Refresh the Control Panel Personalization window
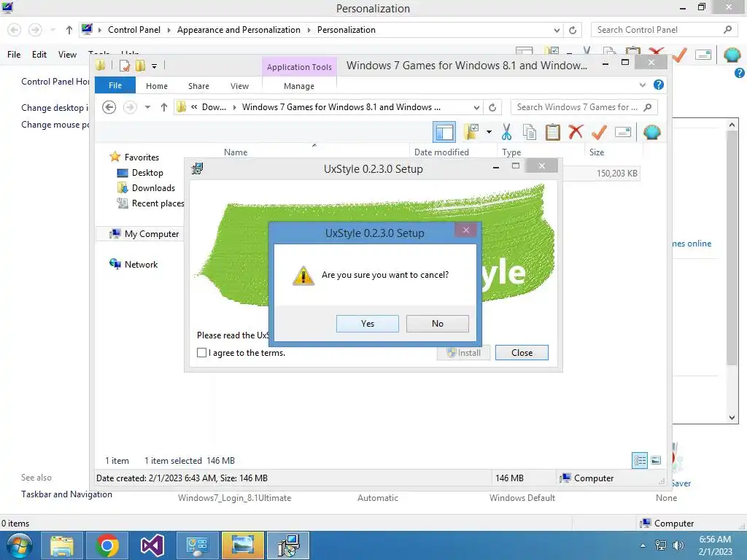Viewport: 747px width, 560px height. [573, 30]
